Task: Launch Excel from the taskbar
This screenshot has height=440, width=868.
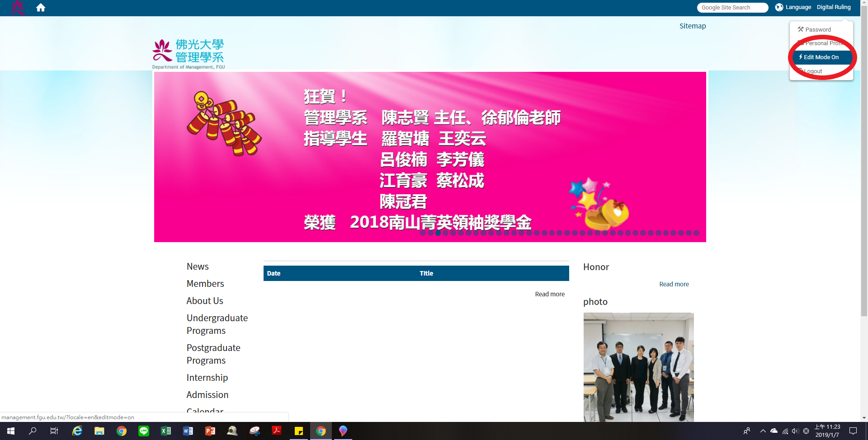Action: (x=166, y=431)
